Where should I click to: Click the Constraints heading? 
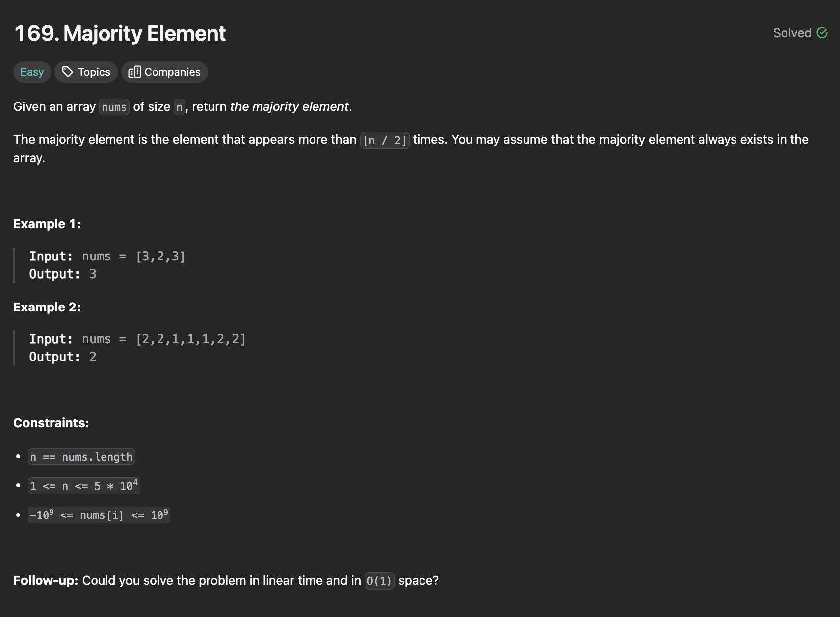pyautogui.click(x=51, y=423)
